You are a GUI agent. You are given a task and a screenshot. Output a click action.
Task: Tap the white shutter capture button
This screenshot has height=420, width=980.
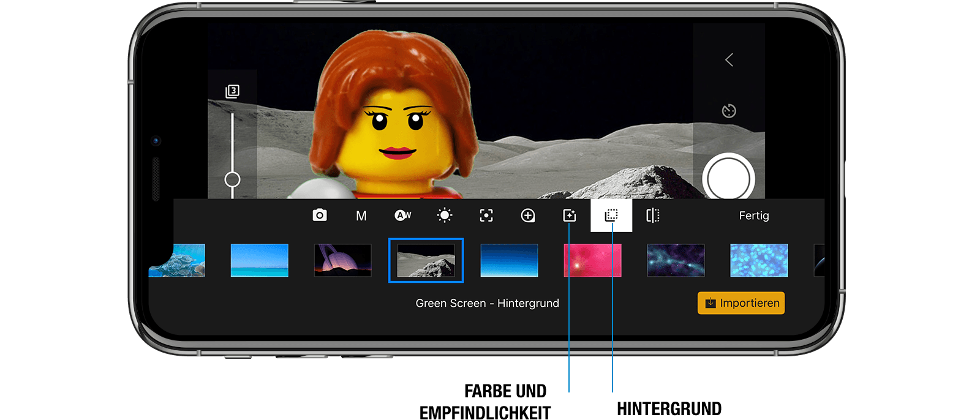(729, 179)
